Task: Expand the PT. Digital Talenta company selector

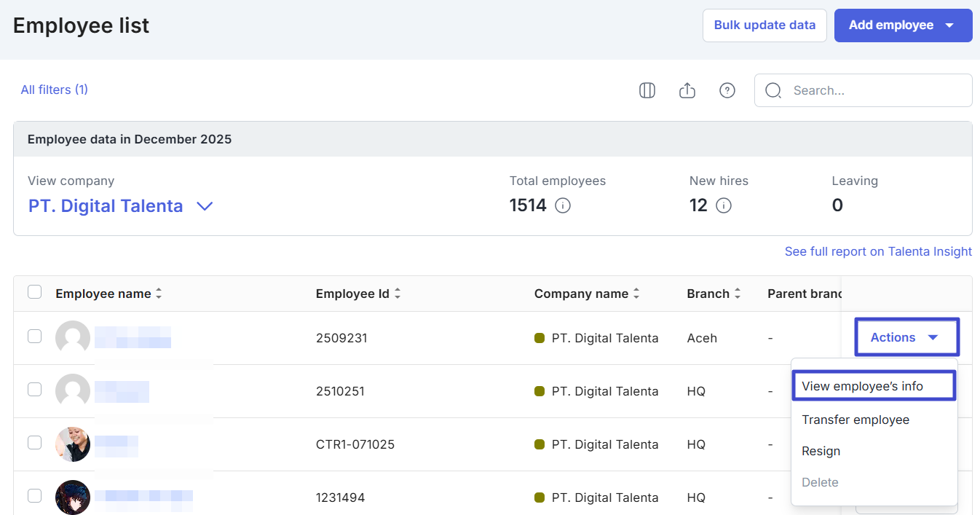Action: 205,206
